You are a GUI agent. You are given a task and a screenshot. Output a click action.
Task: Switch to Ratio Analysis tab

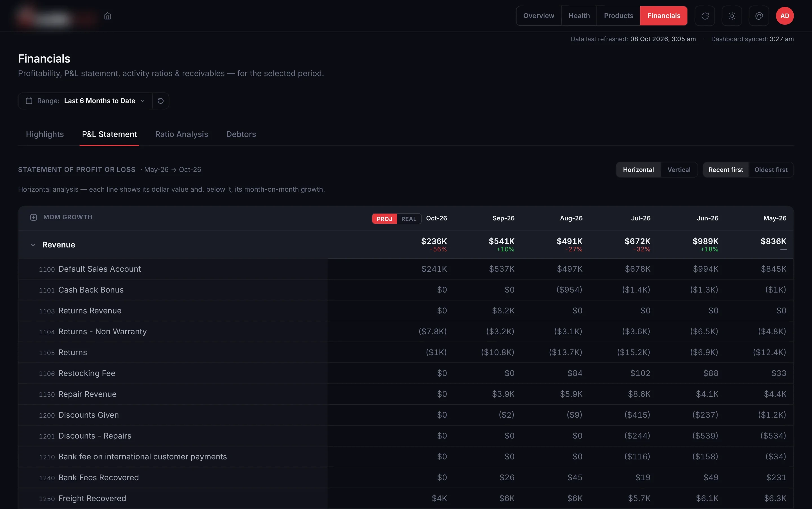[182, 134]
